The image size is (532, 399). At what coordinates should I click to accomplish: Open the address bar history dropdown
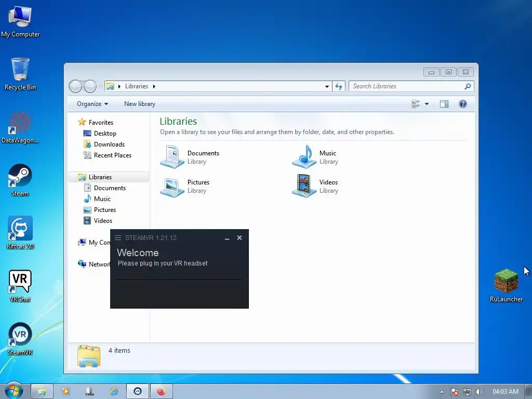coord(327,86)
